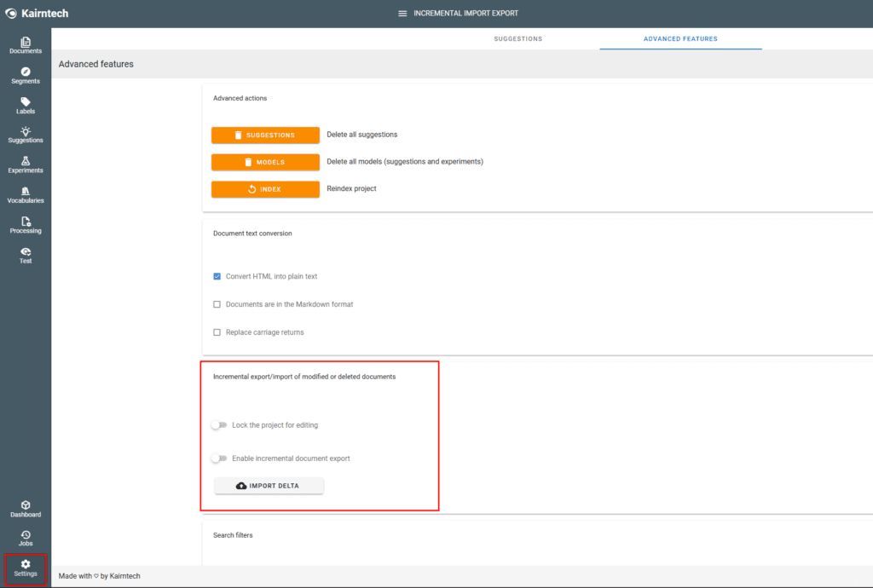View Jobs history in the sidebar
This screenshot has height=588, width=873.
coord(26,538)
